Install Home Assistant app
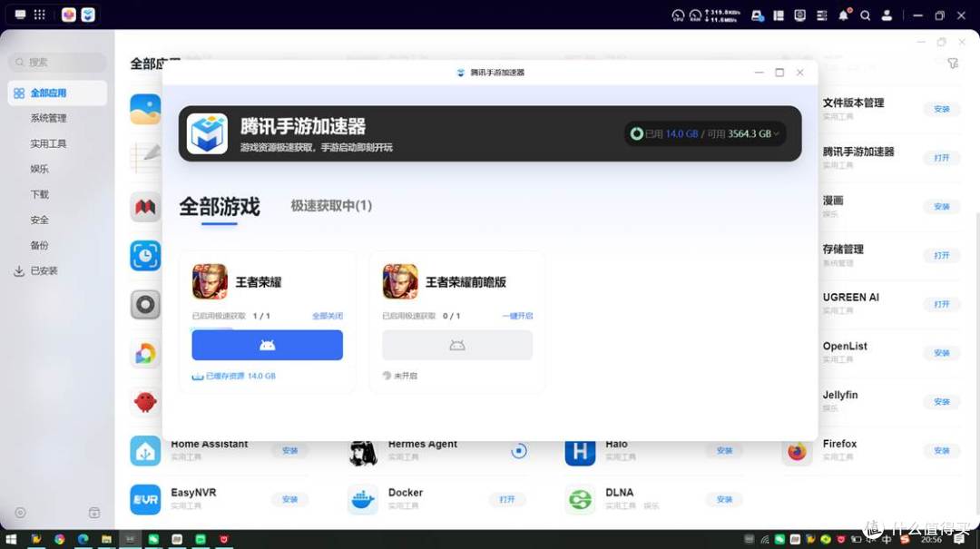 [x=290, y=450]
